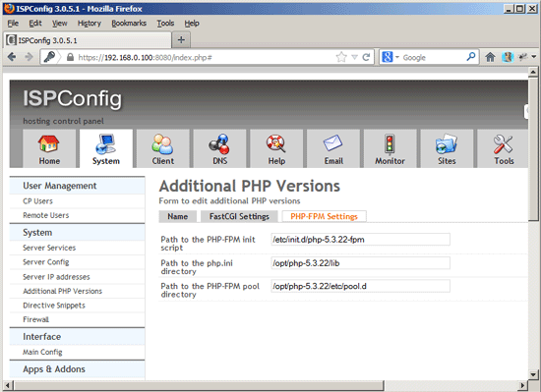Click the PHP-FPM pool directory field
The width and height of the screenshot is (541, 392).
point(361,286)
